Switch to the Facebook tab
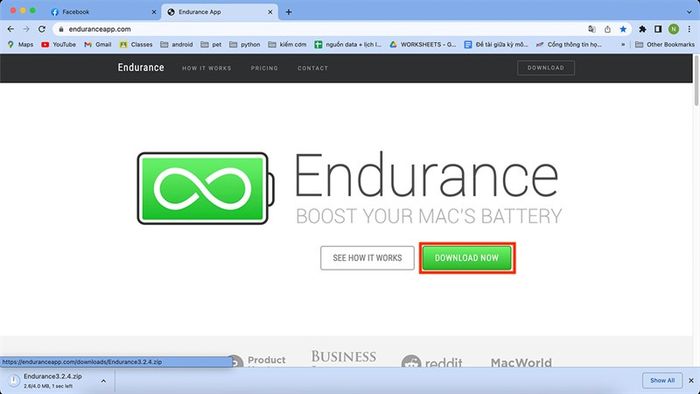The image size is (700, 394). [x=103, y=12]
